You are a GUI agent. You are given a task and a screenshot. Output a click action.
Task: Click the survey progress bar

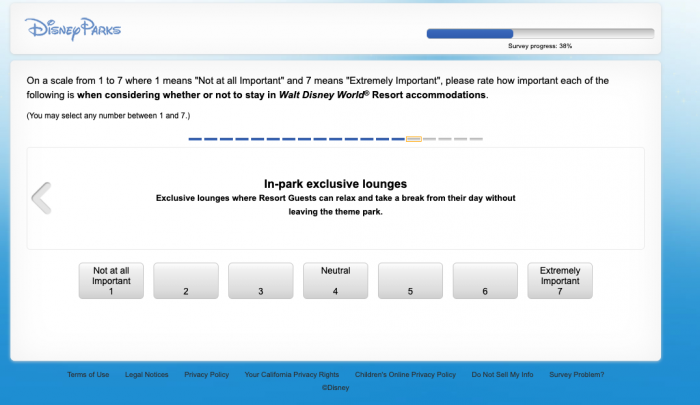tap(540, 33)
